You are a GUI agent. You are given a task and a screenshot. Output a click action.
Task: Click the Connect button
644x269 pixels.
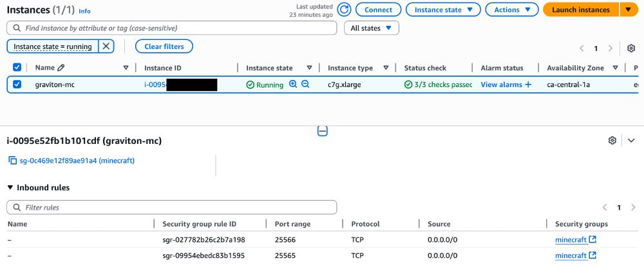[x=378, y=10]
